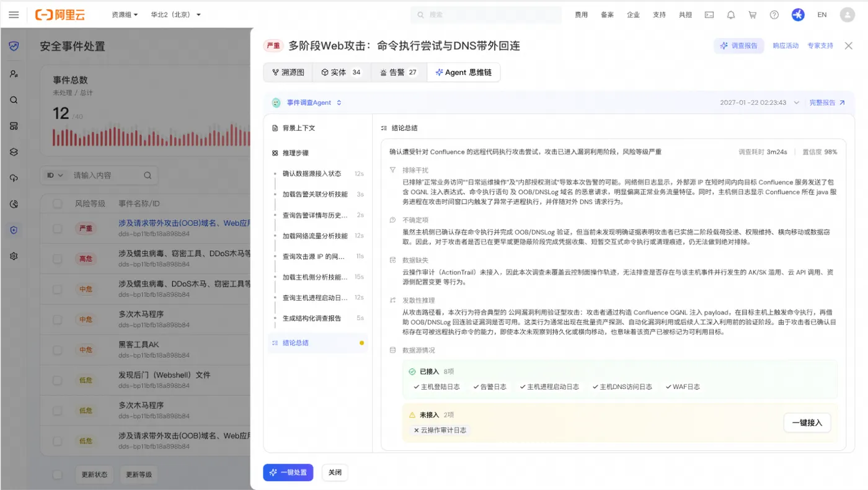Viewport: 868px width, 490px height.
Task: Check the box for the 高危 incident row
Action: (x=58, y=259)
